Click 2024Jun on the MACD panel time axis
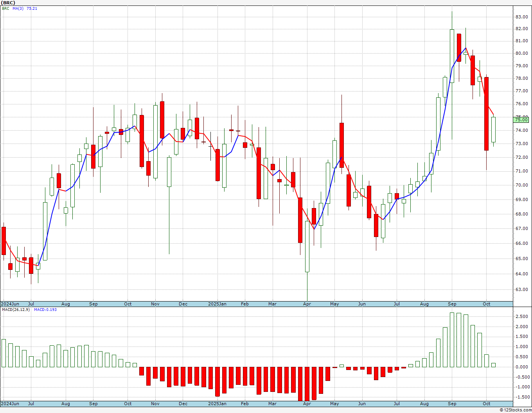 point(10,404)
